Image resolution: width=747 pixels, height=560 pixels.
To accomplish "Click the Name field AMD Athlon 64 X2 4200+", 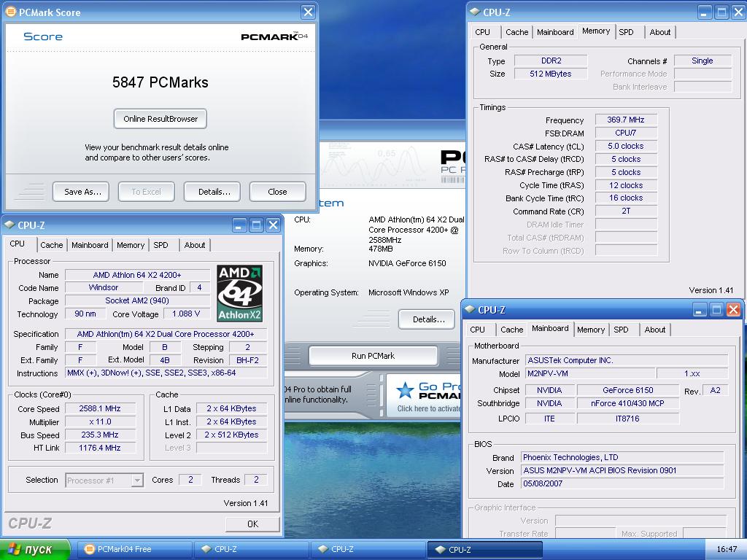I will (x=137, y=275).
